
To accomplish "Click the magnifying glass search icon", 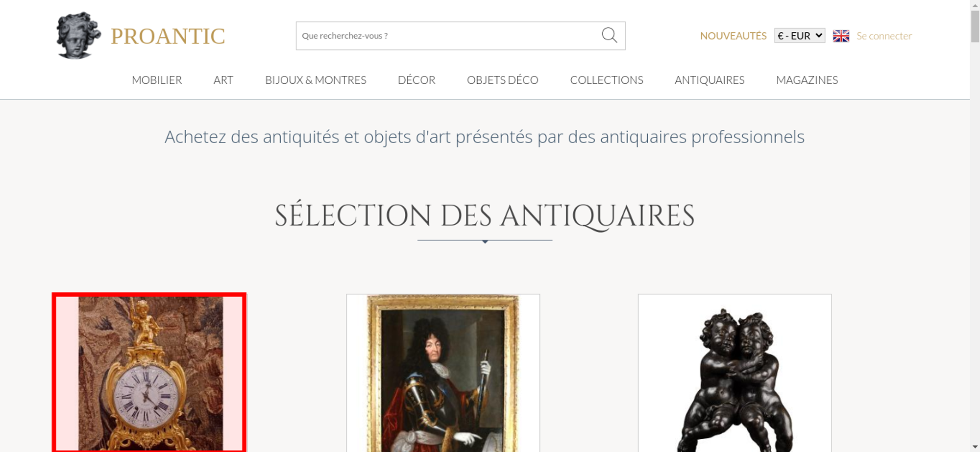I will pyautogui.click(x=609, y=35).
